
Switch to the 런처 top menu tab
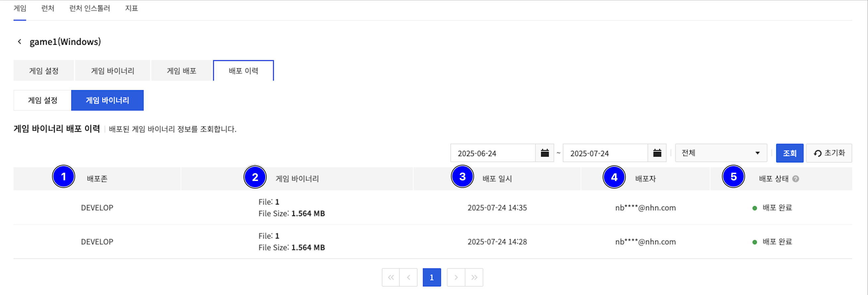tap(47, 8)
